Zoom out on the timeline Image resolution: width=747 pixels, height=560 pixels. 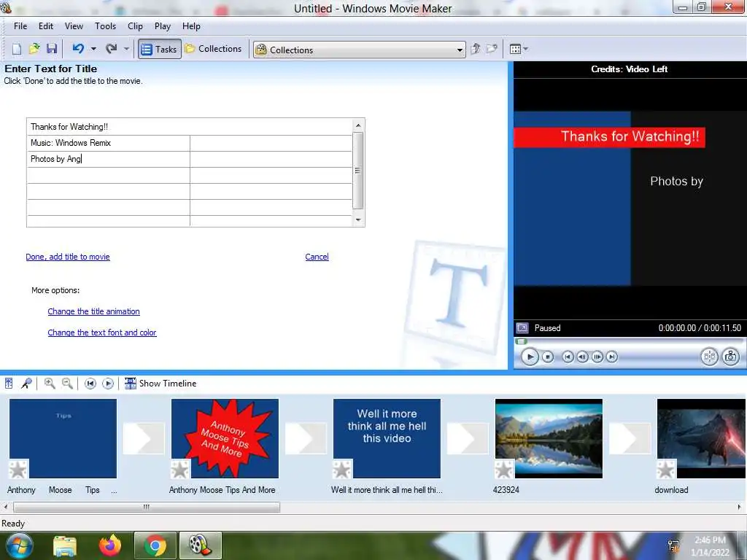pyautogui.click(x=68, y=384)
